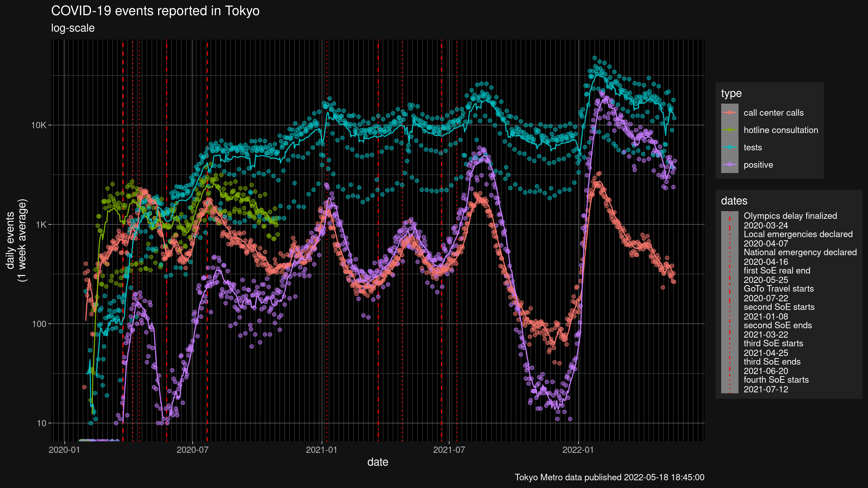
Task: Click the 'log-scale' subtitle
Action: (x=73, y=28)
